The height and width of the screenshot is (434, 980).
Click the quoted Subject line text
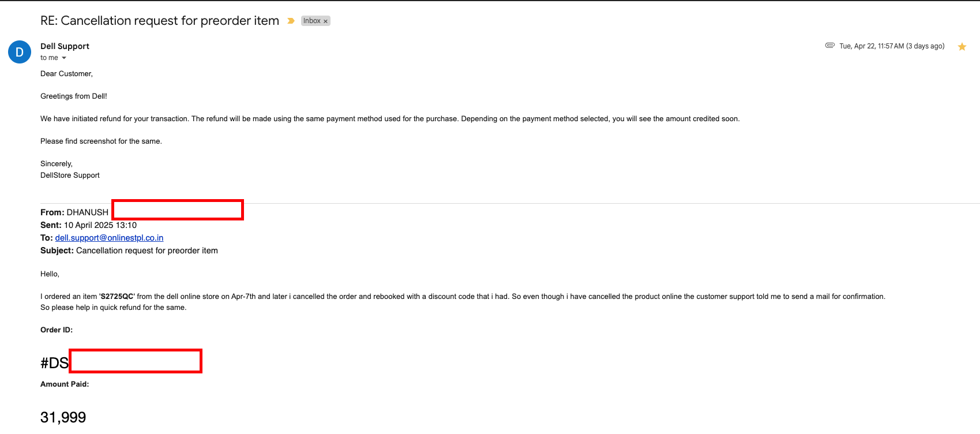[x=129, y=250]
